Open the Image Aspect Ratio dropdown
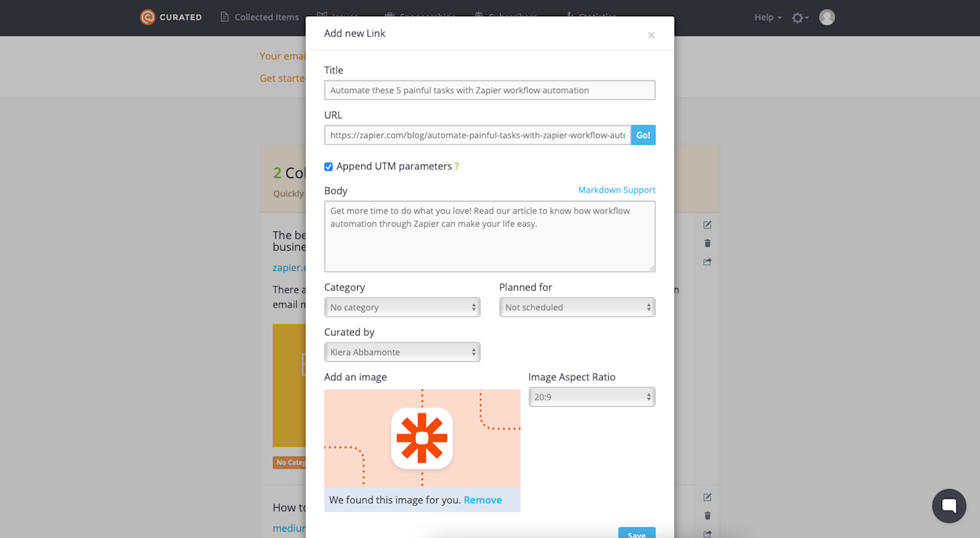The width and height of the screenshot is (980, 538). coord(592,397)
